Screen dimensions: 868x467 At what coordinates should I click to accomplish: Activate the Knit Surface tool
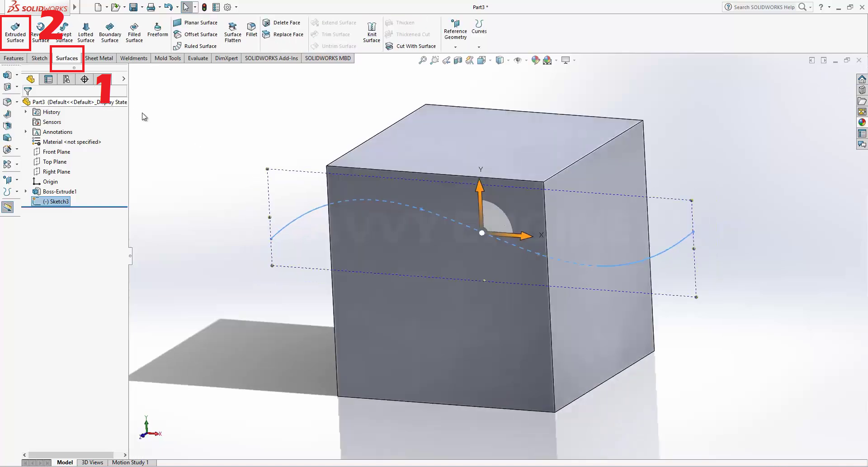[372, 32]
